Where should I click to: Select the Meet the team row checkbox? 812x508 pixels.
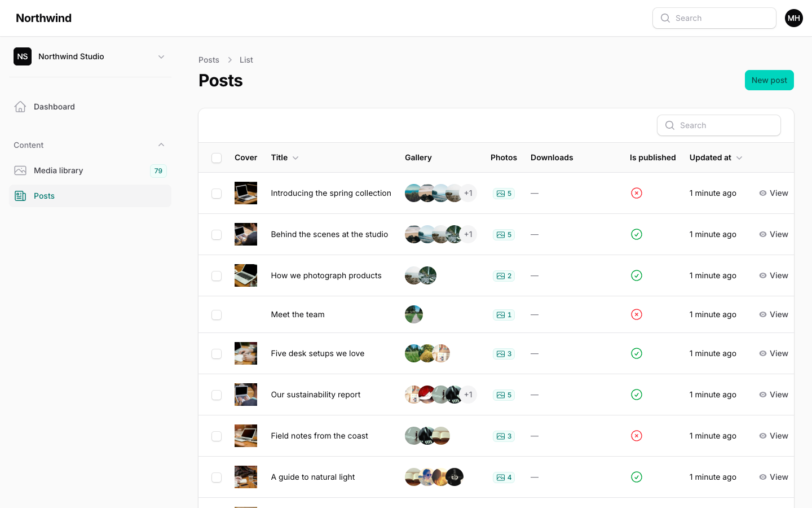(217, 315)
